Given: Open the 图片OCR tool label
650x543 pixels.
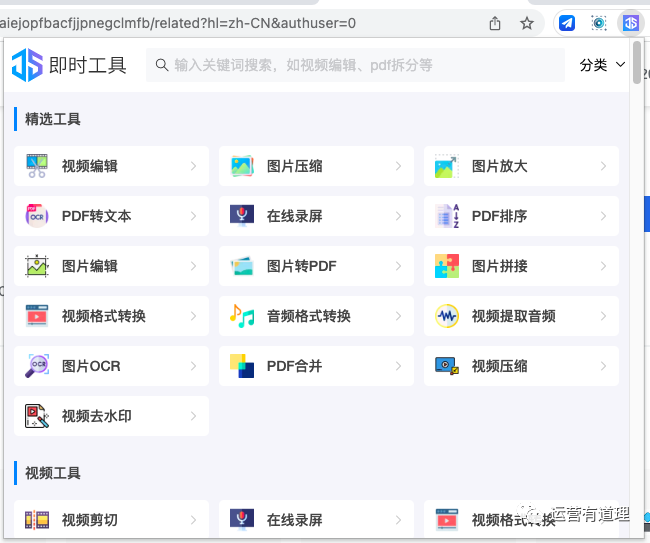Looking at the screenshot, I should pos(91,366).
